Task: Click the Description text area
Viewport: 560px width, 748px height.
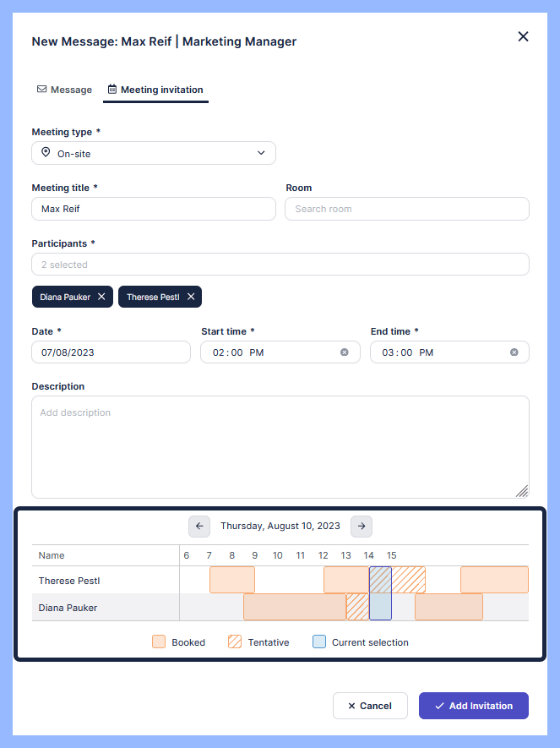Action: [280, 446]
